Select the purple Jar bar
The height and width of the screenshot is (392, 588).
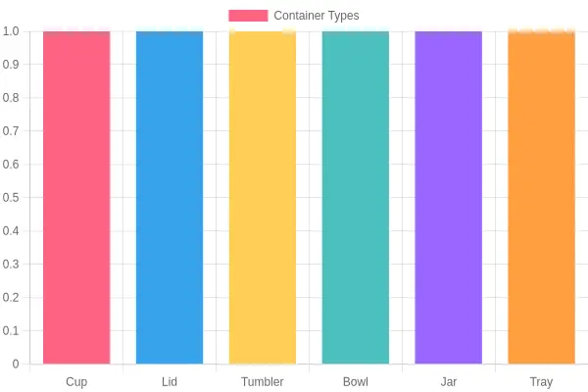pos(449,198)
